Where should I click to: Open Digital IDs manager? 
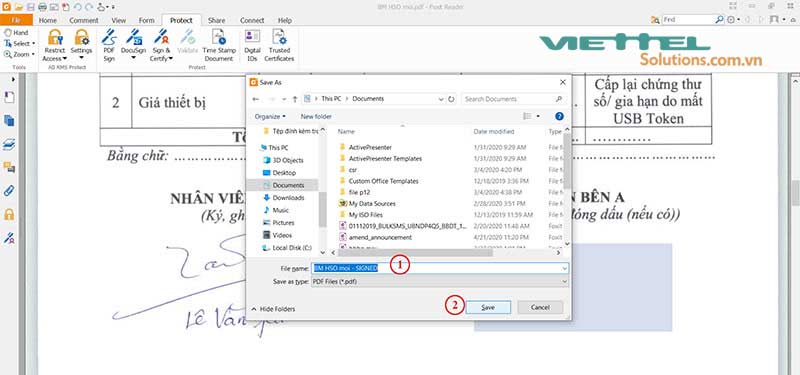252,45
